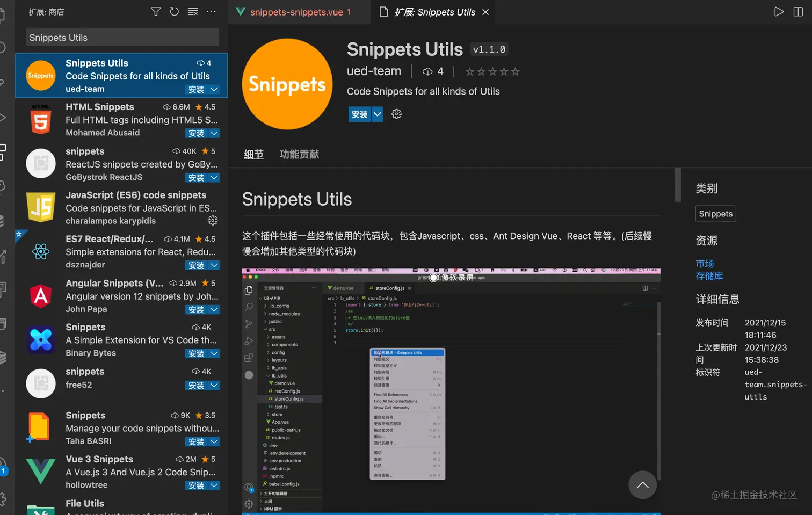Expand install options for HTML Snippets
The height and width of the screenshot is (515, 812).
[214, 133]
